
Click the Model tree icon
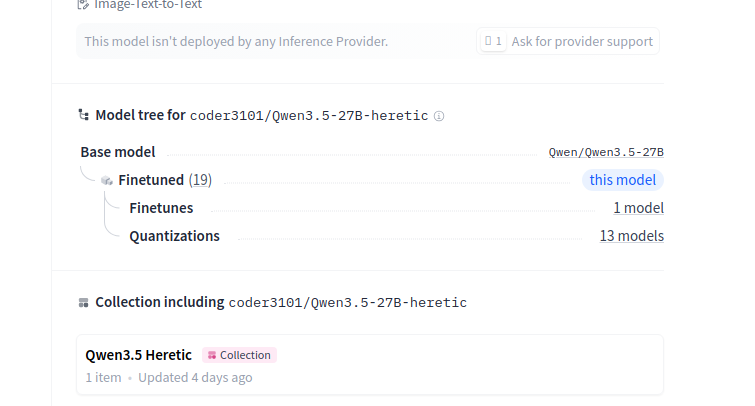click(83, 115)
